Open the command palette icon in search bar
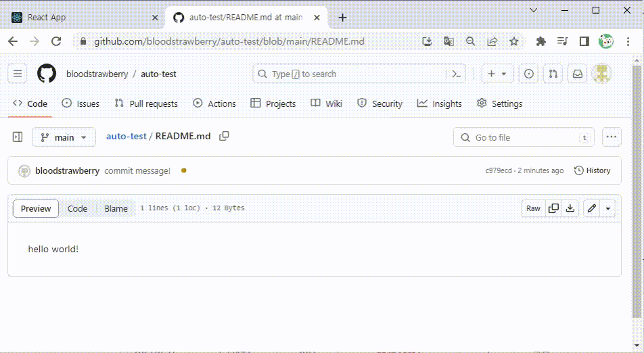This screenshot has height=353, width=644. [456, 74]
